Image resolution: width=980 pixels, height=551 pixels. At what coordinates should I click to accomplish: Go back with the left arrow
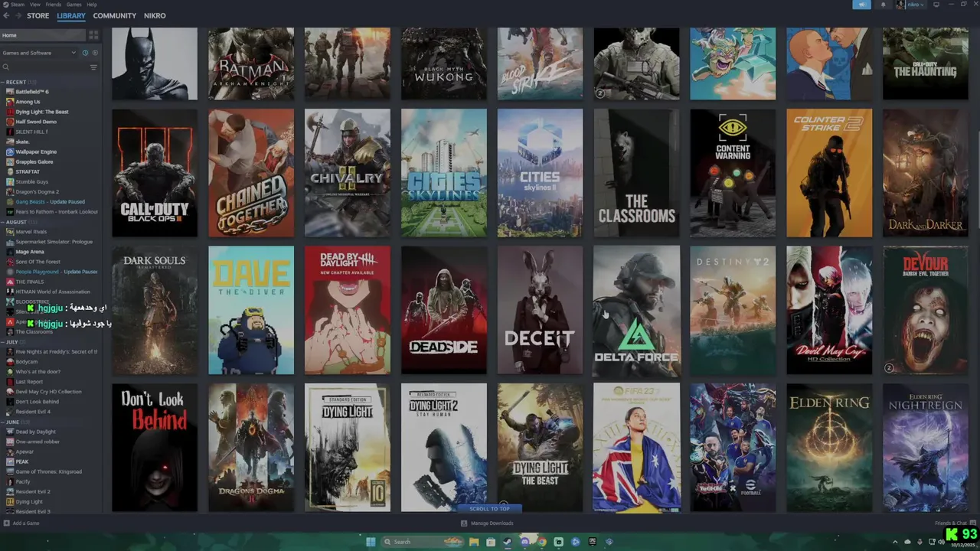coord(7,15)
